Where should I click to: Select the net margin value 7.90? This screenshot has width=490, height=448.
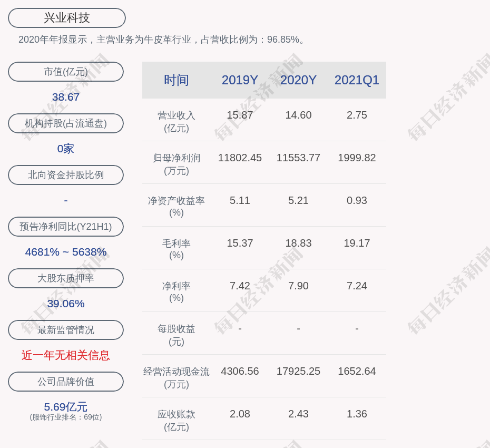[298, 286]
